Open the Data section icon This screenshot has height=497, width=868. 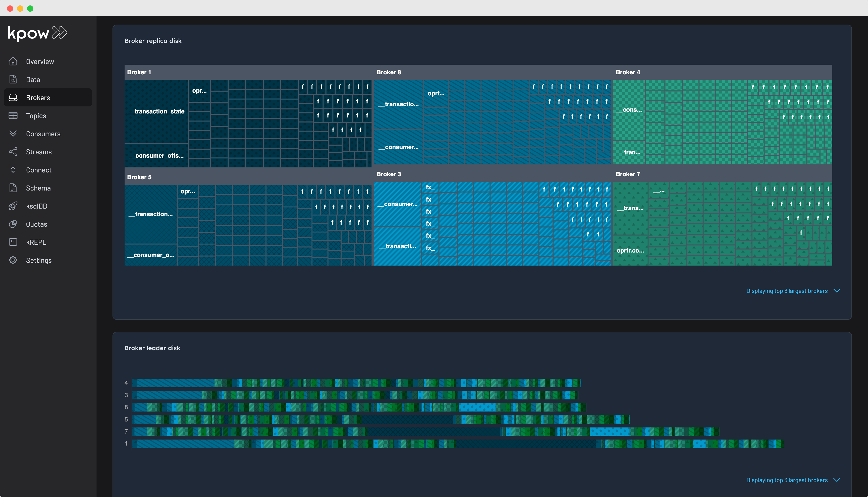[x=13, y=80]
